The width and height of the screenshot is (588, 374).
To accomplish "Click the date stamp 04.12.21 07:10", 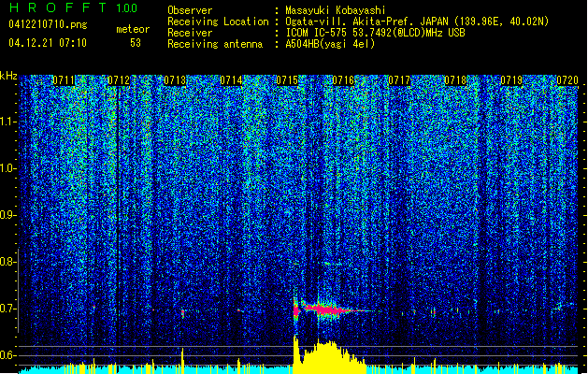I will click(48, 43).
